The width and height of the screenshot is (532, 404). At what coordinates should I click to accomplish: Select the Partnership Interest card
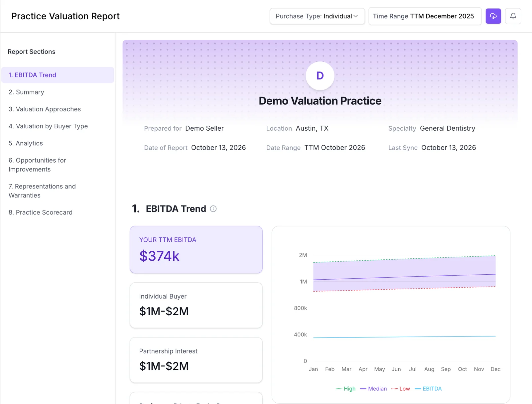point(196,360)
